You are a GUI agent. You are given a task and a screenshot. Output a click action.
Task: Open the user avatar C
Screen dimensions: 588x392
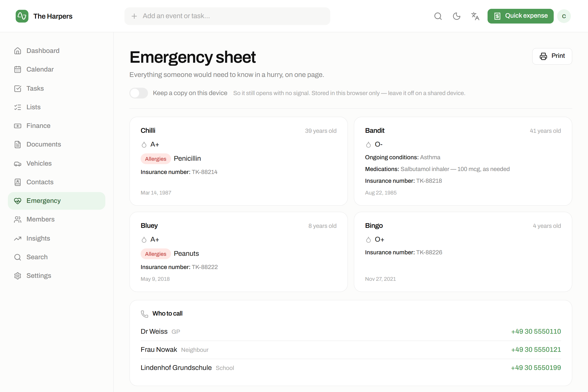pyautogui.click(x=564, y=16)
